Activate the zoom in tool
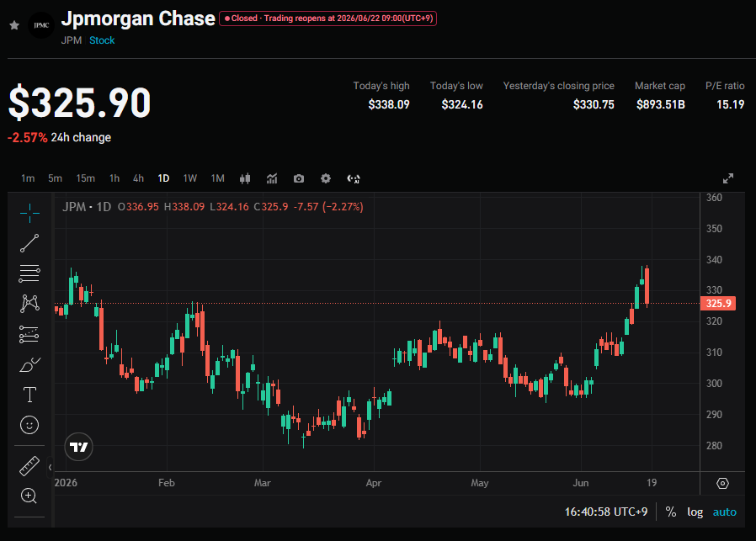The image size is (756, 541). click(x=29, y=496)
